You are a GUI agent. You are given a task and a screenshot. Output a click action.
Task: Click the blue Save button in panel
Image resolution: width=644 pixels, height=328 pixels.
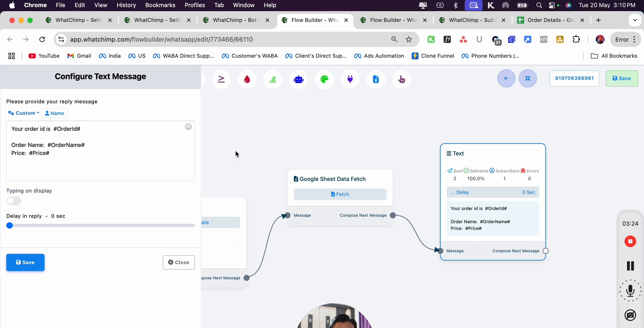coord(25,262)
